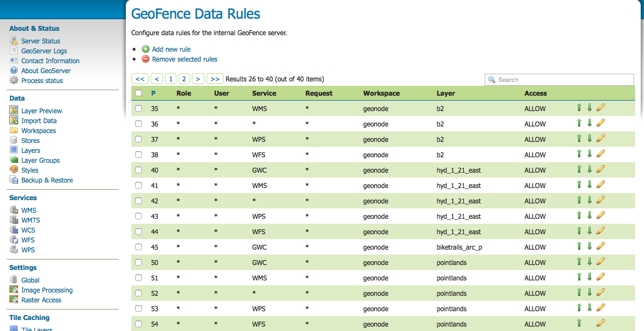Check the box for rule 35
Screen dimensions: 644x331
138,108
